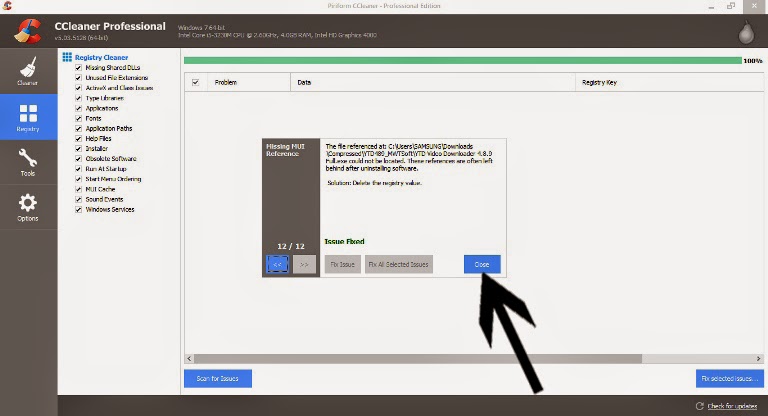Toggle the Unused File Extensions checkbox

[78, 78]
